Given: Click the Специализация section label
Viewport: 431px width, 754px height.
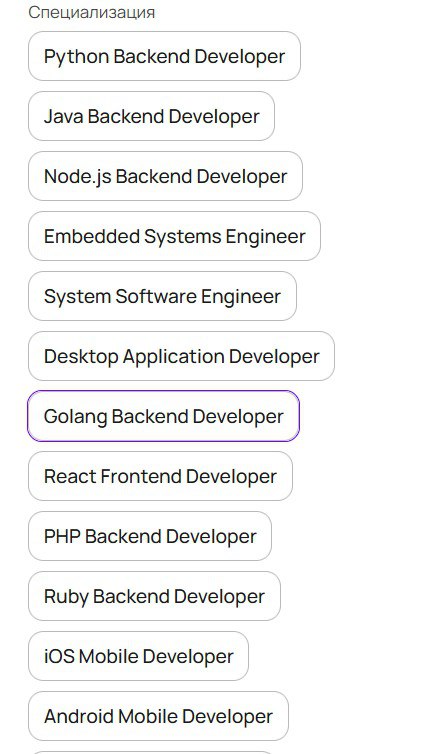Looking at the screenshot, I should point(91,12).
